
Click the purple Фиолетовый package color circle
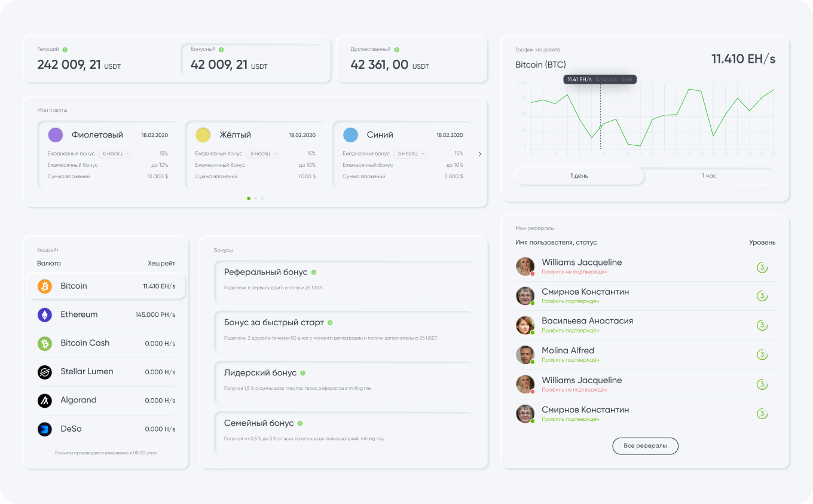(56, 135)
